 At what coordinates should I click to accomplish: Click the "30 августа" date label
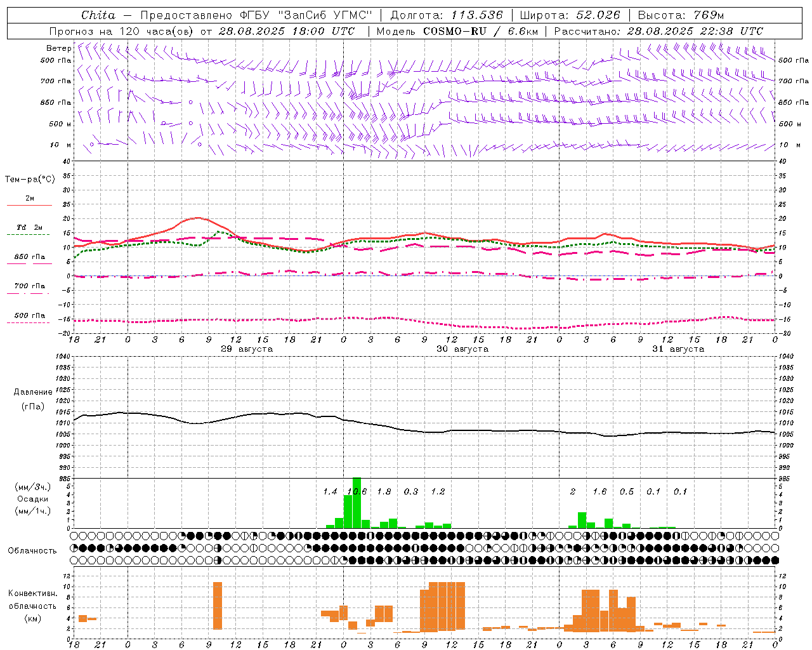[x=462, y=349]
